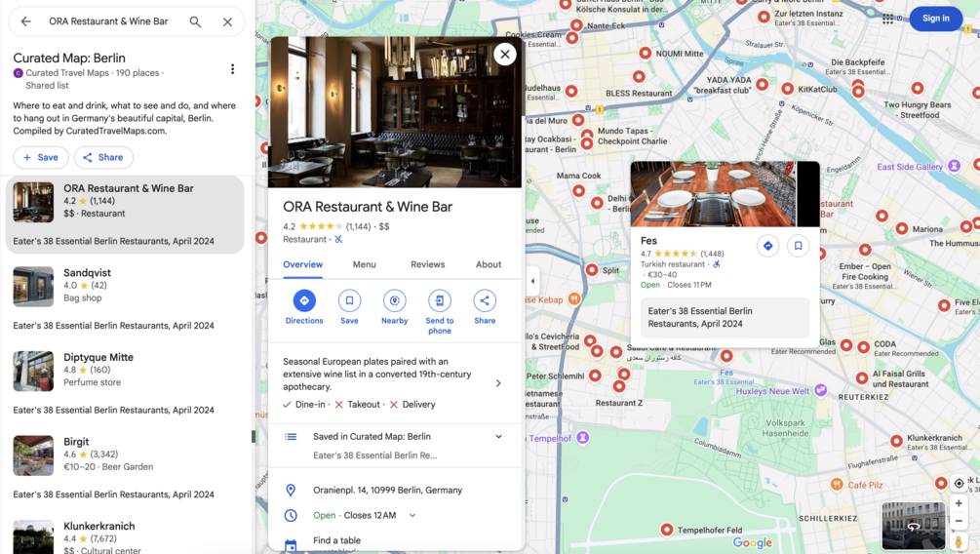This screenshot has height=554, width=980.
Task: Click the Mama Cook map pin
Action: 579,191
